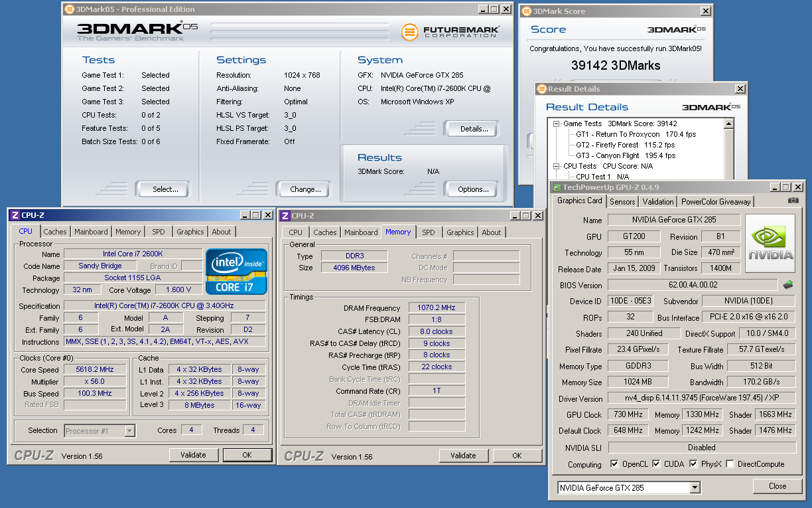Click the CPU-Z Core Speed value field
Image resolution: width=812 pixels, height=508 pixels.
point(95,369)
